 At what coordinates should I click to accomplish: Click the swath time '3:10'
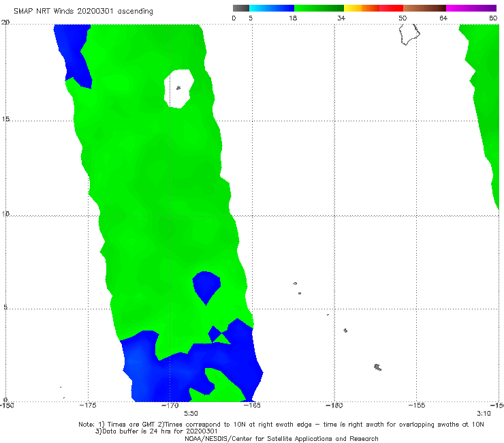(x=484, y=414)
